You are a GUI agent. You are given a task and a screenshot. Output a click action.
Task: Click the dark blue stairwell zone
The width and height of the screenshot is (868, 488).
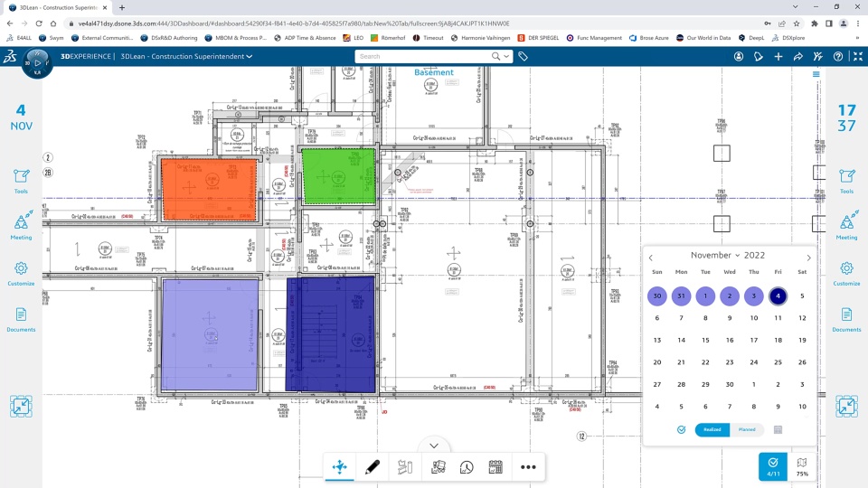[x=331, y=334]
